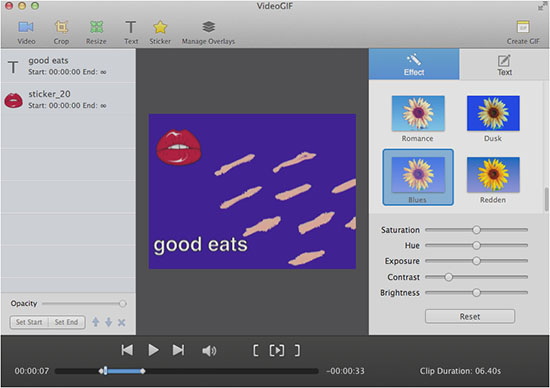550x388 pixels.
Task: Click Set End button
Action: coord(67,322)
